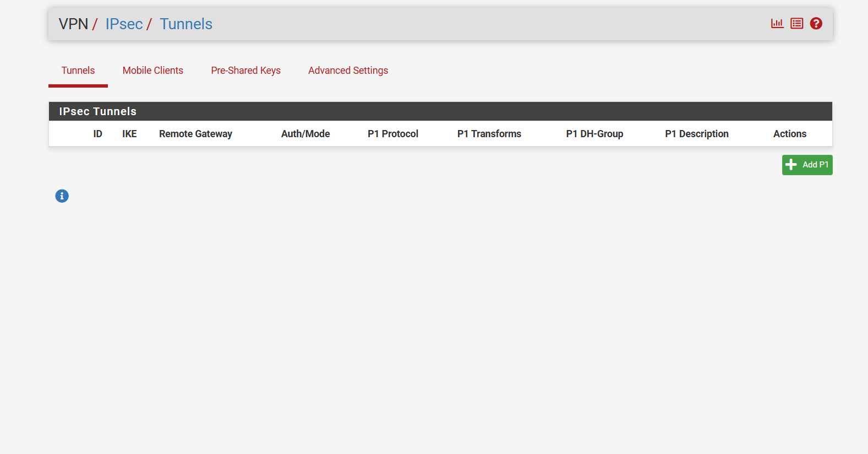Click the P1 Description column header

pos(696,134)
